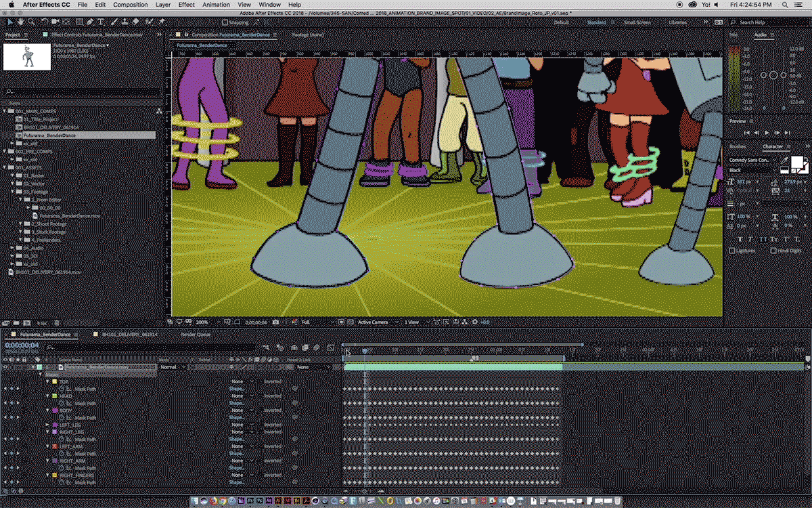Screen dimensions: 812x508
Task: Select the Pan Behind anchor point tool
Action: point(66,22)
